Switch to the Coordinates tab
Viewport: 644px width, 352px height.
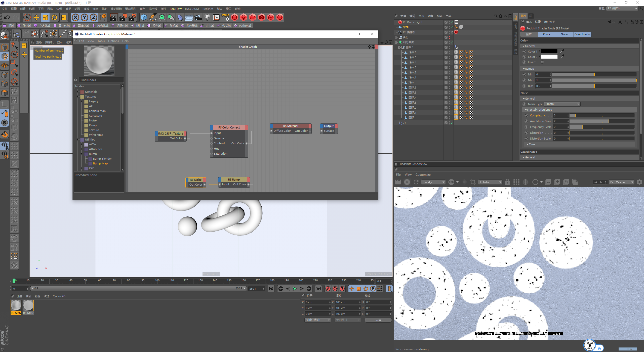582,34
